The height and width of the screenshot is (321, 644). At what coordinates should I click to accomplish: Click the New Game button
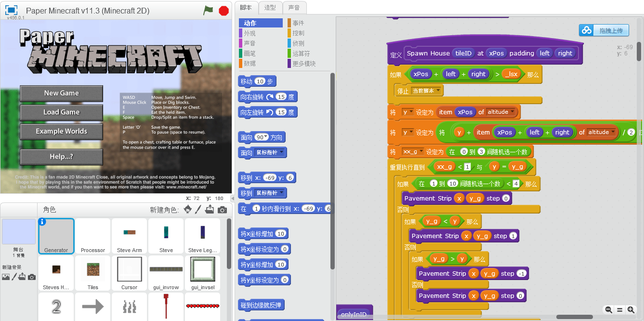point(61,94)
